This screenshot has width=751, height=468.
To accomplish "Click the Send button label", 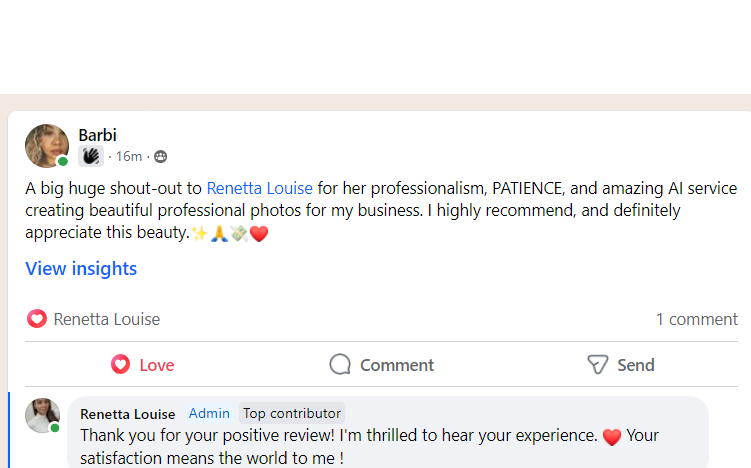I will (636, 365).
